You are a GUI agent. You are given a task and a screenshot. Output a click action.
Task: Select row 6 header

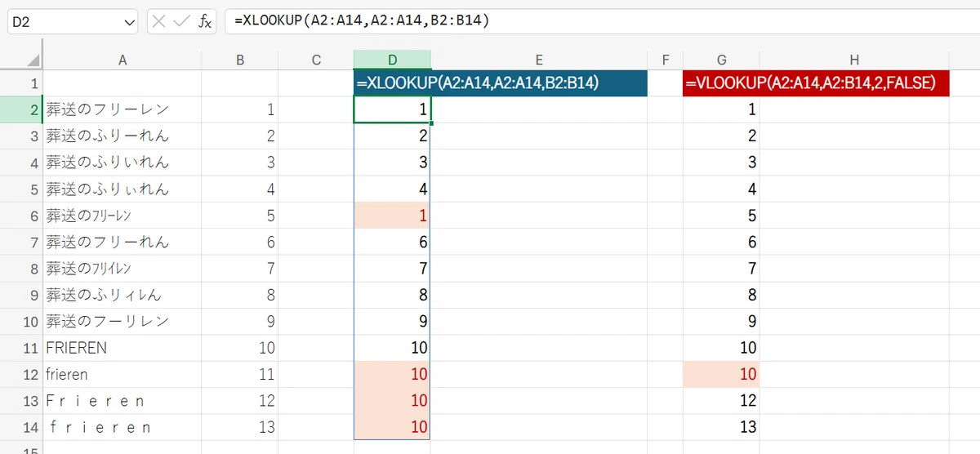[21, 216]
